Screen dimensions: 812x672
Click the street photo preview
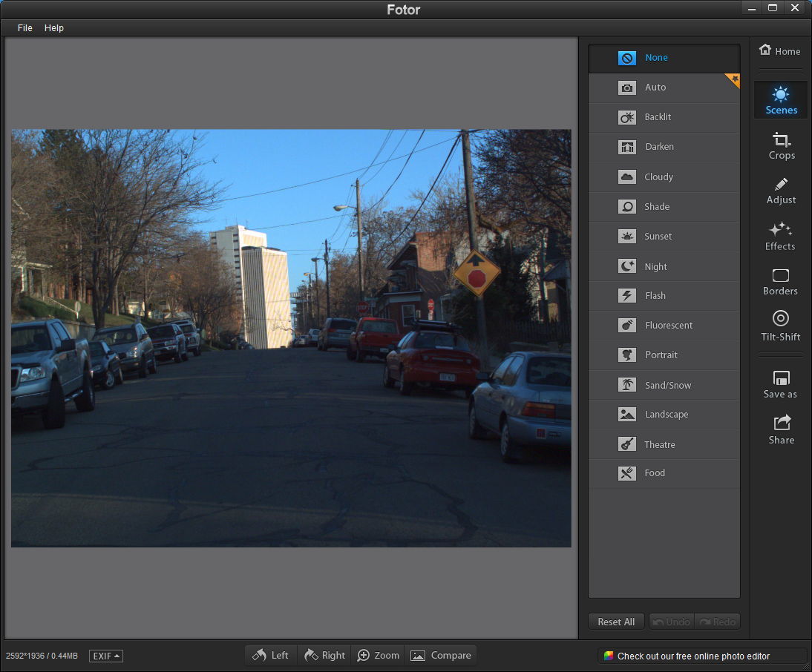[291, 338]
